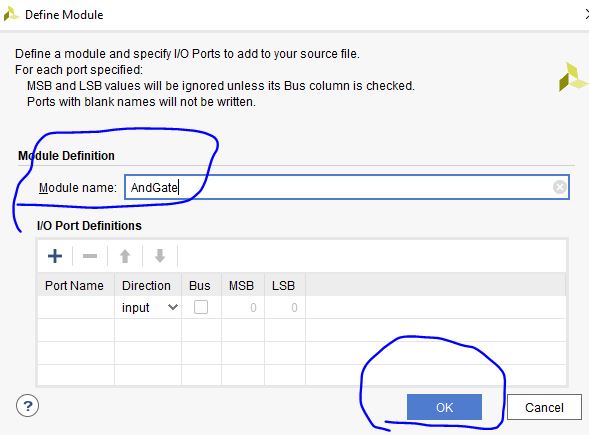Viewport: 589px width, 435px height.
Task: Select the Port Name cell in first row
Action: click(76, 307)
